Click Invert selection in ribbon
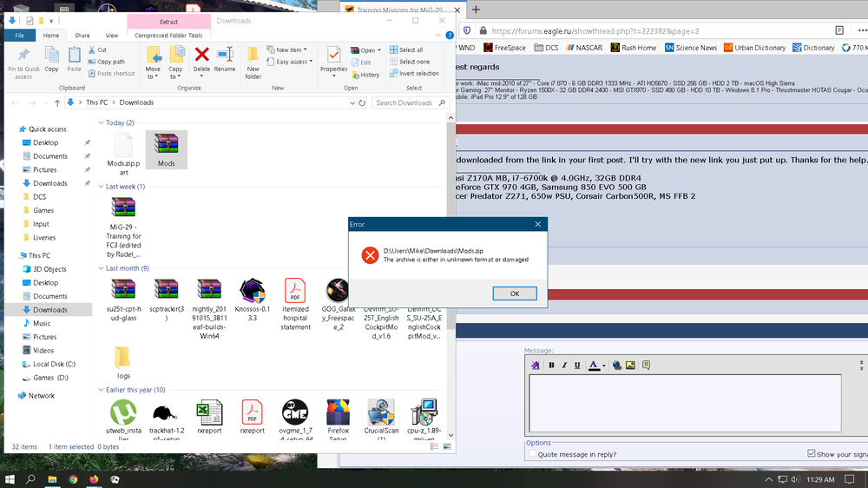The image size is (868, 488). [414, 74]
